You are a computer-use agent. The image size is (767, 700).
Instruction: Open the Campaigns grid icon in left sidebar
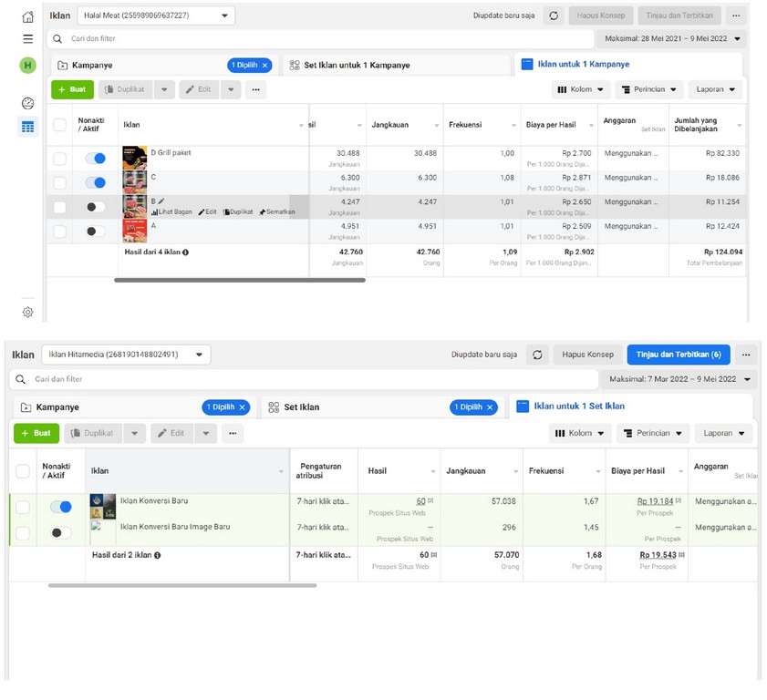point(27,126)
